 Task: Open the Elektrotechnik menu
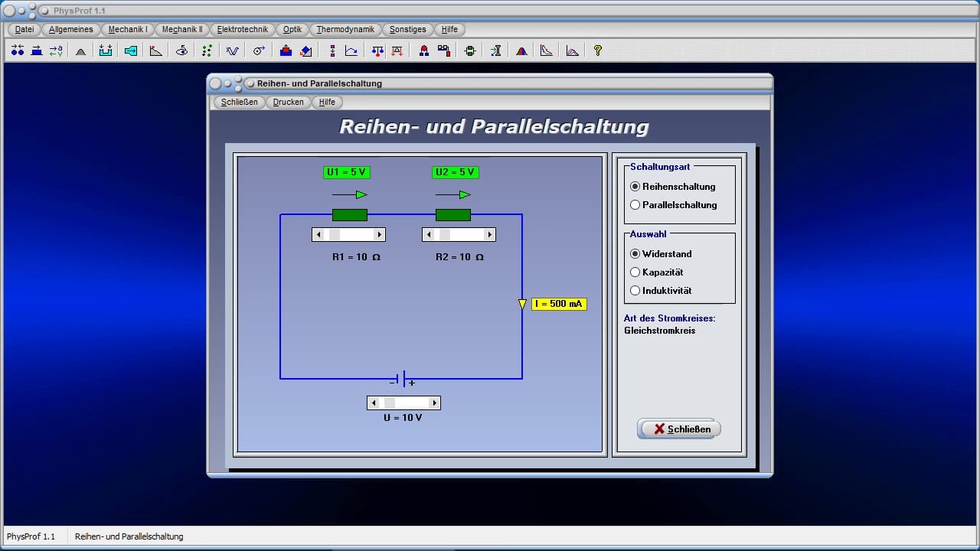tap(242, 30)
